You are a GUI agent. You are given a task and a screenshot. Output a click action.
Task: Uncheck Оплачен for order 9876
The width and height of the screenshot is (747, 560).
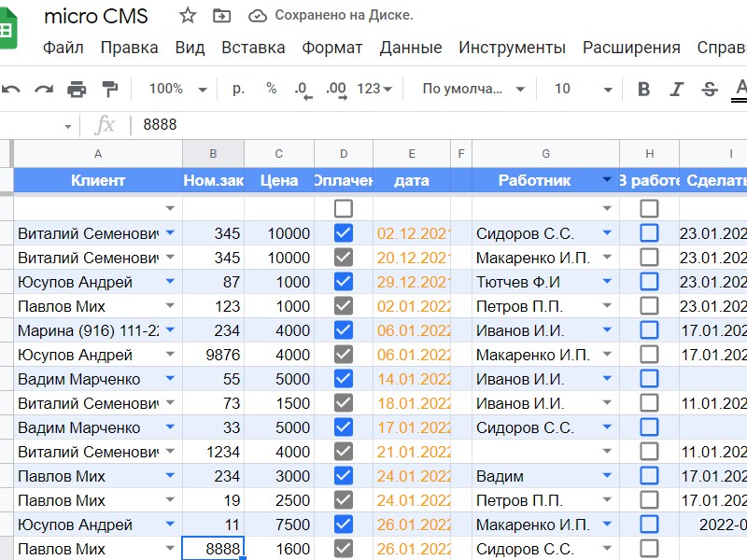(344, 355)
